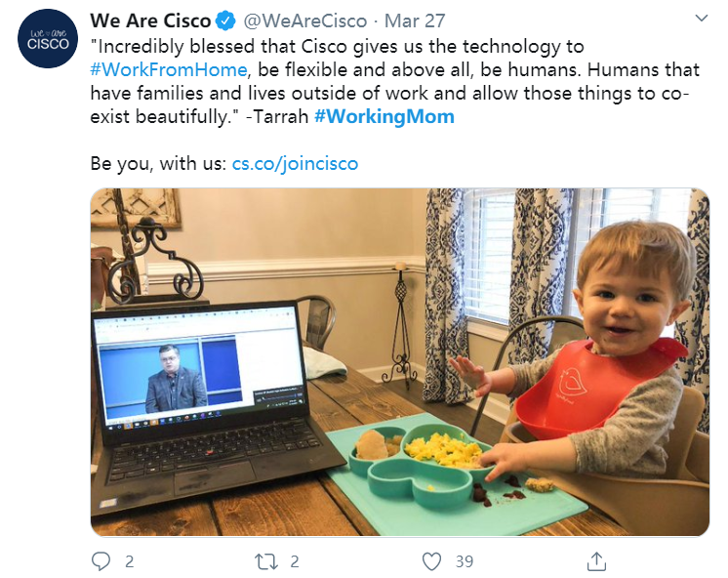
Task: Like the tweet with heart icon
Action: [x=431, y=561]
